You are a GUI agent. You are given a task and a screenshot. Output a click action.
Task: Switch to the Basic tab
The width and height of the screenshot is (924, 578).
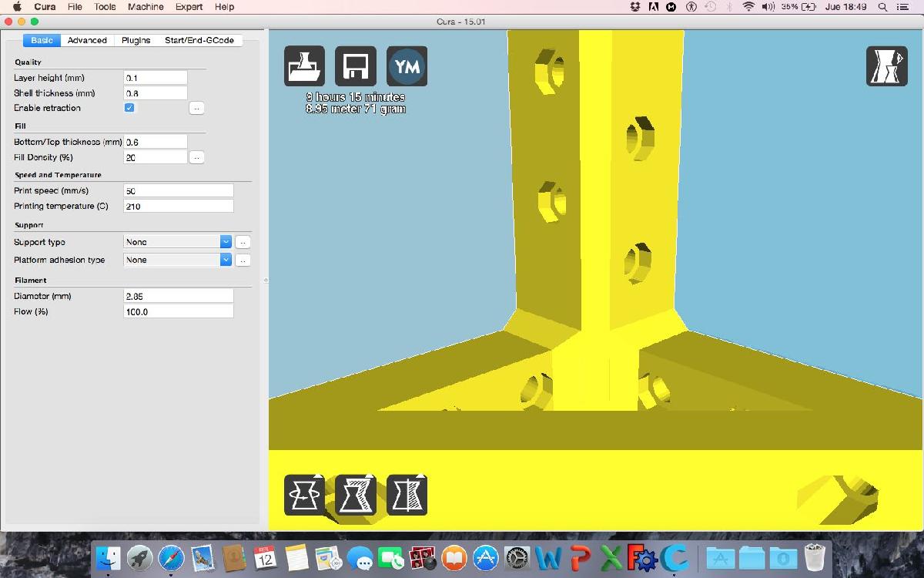click(x=42, y=40)
